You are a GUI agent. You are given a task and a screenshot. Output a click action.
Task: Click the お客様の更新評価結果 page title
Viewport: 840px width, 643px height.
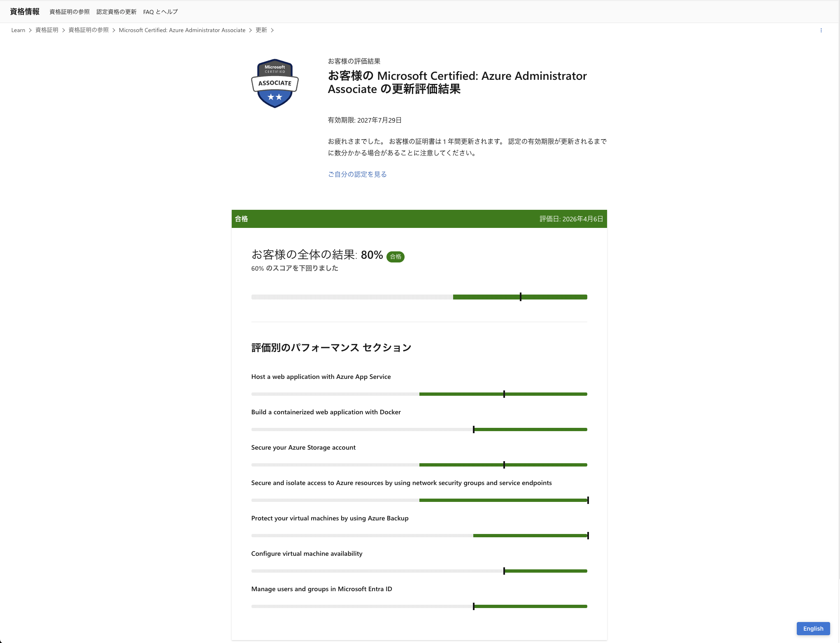[457, 82]
